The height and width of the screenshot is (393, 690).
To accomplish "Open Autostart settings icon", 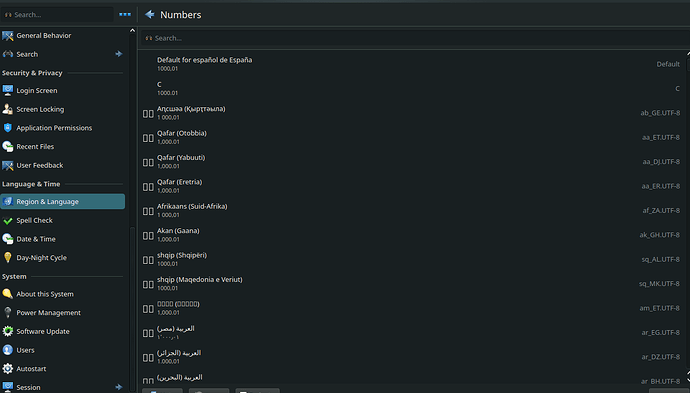I will (x=7, y=369).
